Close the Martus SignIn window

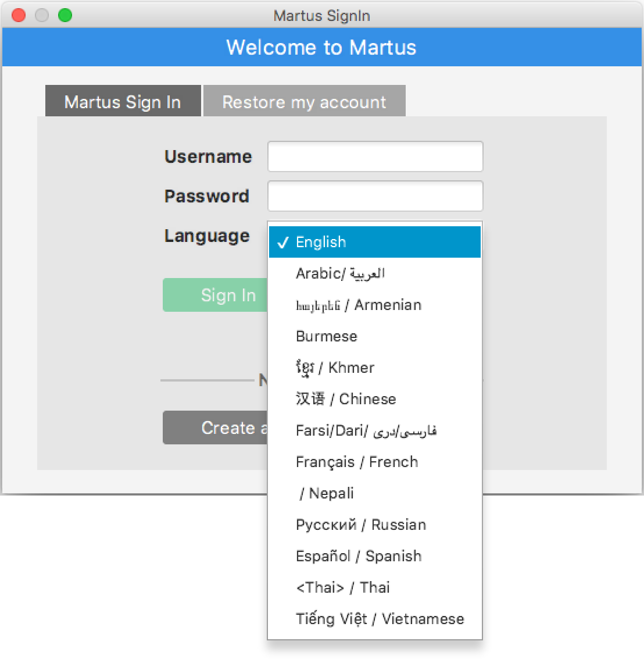pyautogui.click(x=19, y=16)
